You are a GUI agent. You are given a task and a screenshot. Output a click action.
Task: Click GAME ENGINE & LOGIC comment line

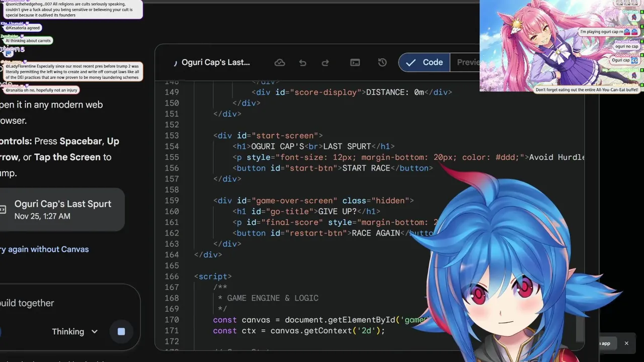268,298
